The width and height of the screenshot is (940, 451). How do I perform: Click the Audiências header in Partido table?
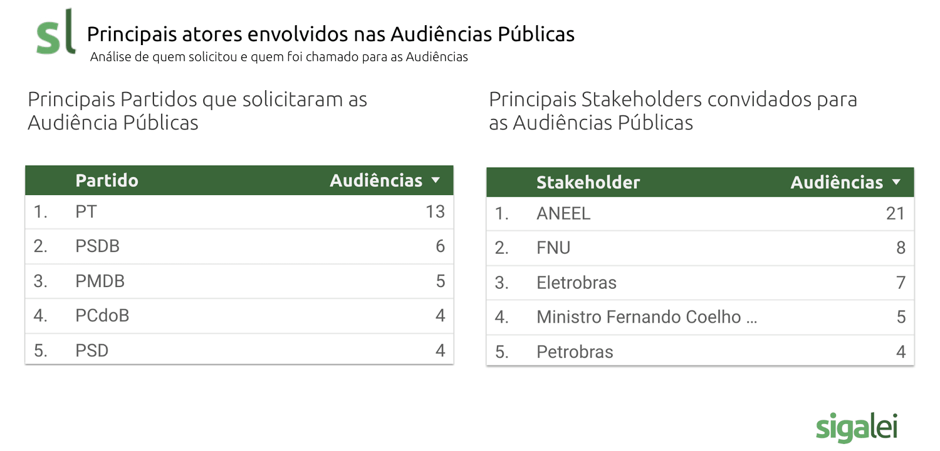click(376, 181)
